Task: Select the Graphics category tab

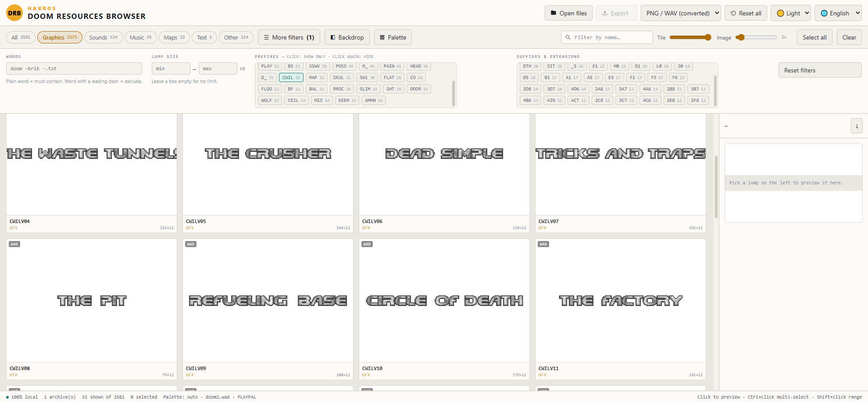Action: click(x=60, y=37)
